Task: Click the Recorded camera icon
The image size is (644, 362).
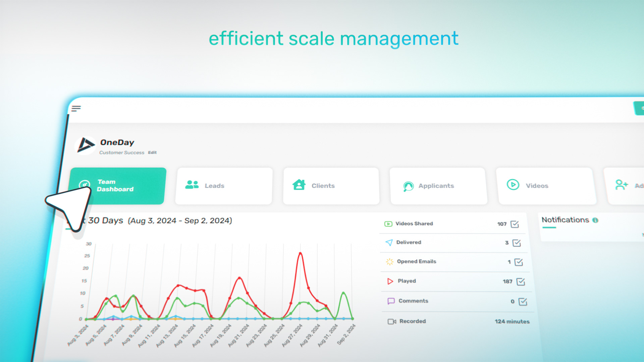Action: coord(392,321)
